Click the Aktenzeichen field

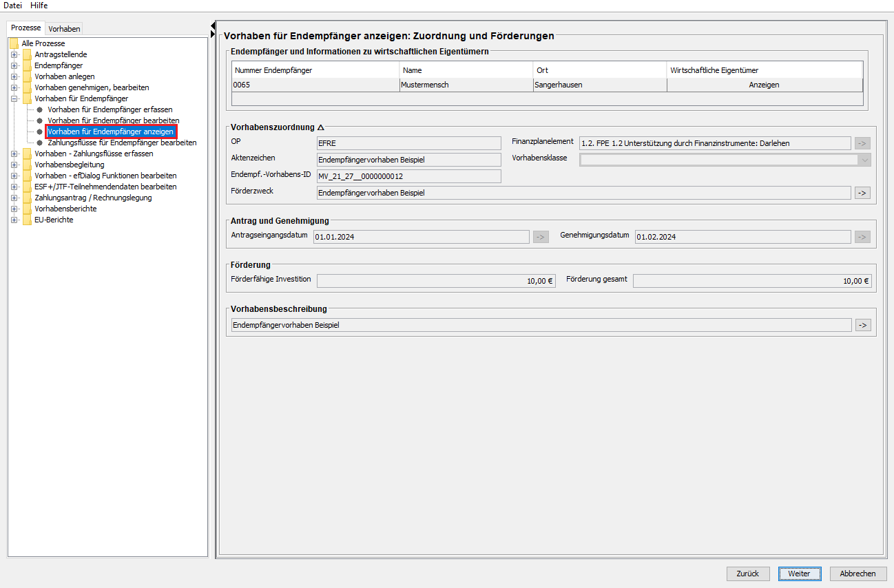pos(408,160)
